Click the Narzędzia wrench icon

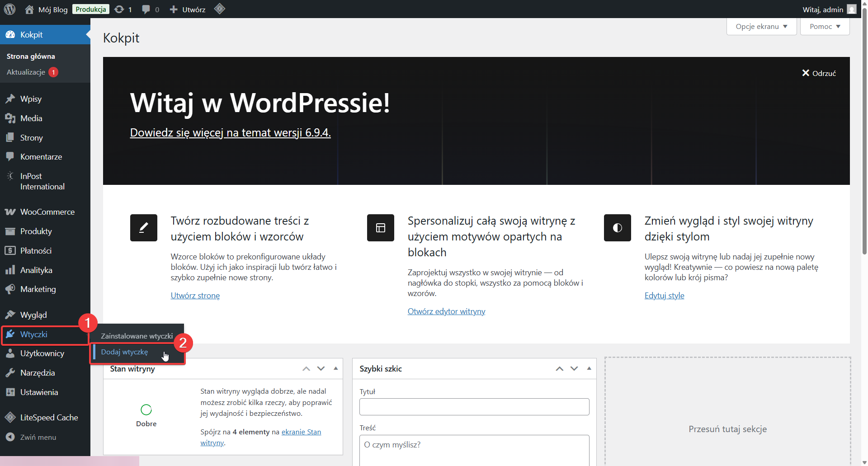click(10, 373)
